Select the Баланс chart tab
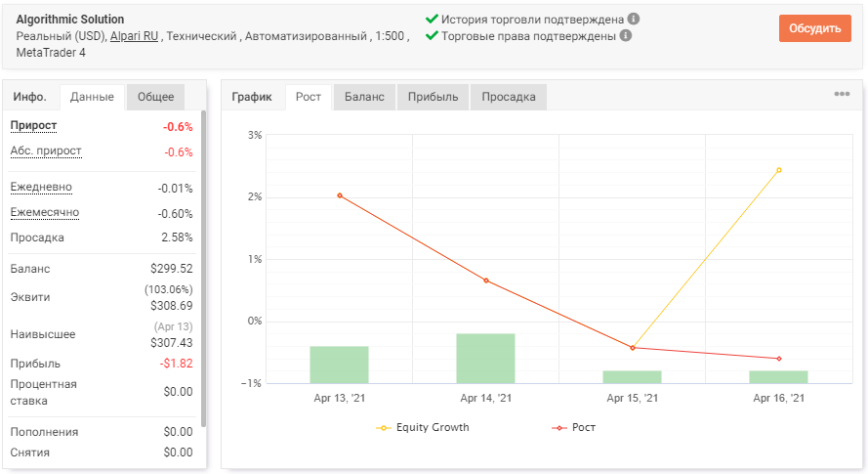The image size is (868, 474). (x=364, y=97)
